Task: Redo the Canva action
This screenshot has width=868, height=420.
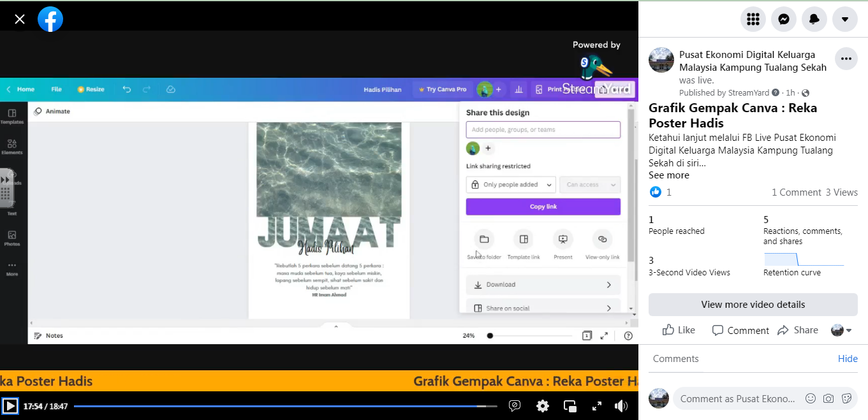Action: coord(147,89)
